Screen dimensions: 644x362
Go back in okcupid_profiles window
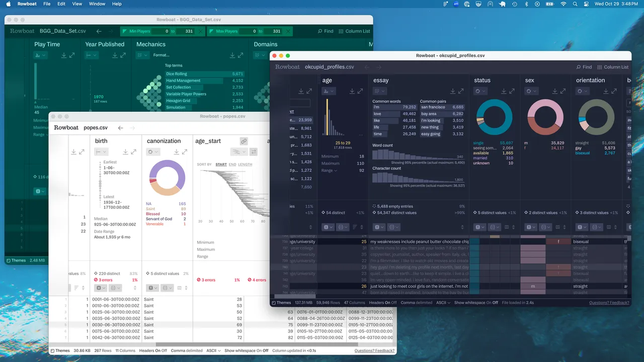[366, 67]
